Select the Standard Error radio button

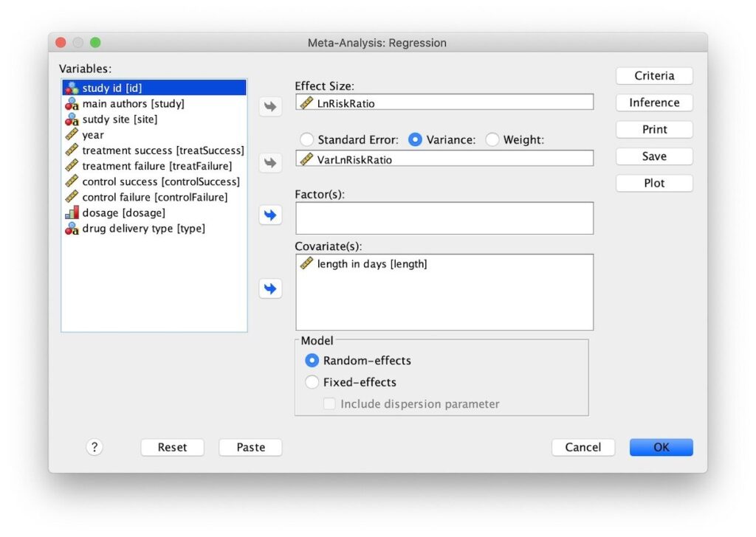[306, 139]
